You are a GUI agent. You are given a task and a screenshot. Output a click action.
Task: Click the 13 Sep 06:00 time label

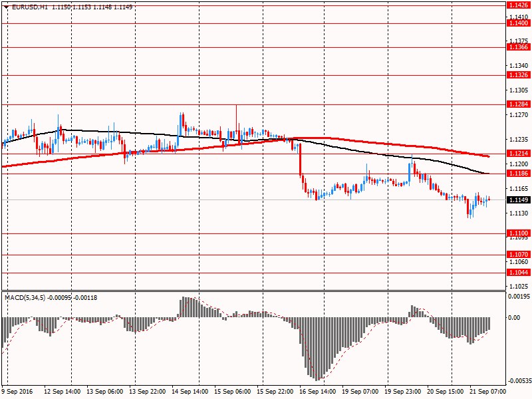click(105, 392)
